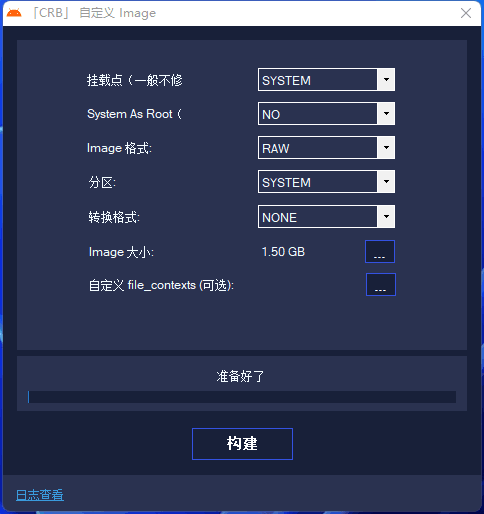Click the 转换格式 field showing NONE
This screenshot has height=514, width=484.
326,217
